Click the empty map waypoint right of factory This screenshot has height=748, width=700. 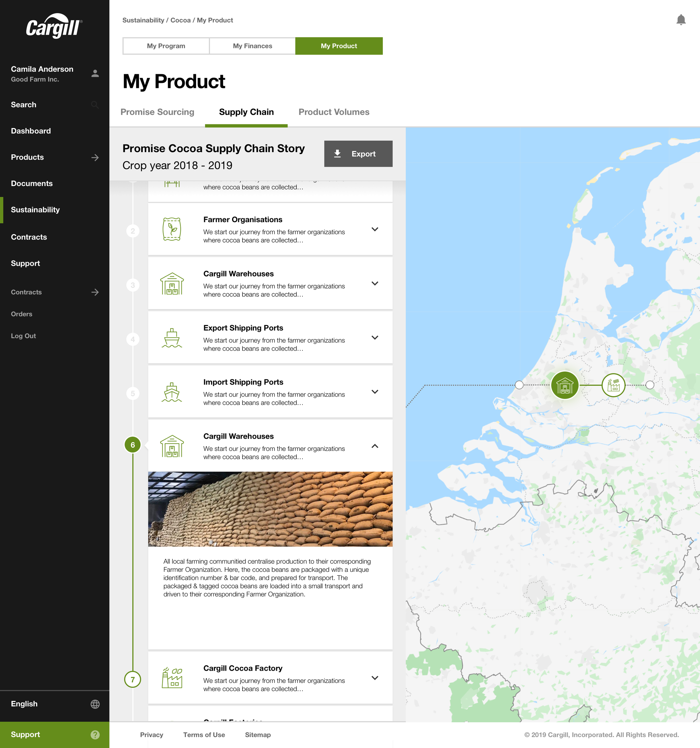click(650, 385)
